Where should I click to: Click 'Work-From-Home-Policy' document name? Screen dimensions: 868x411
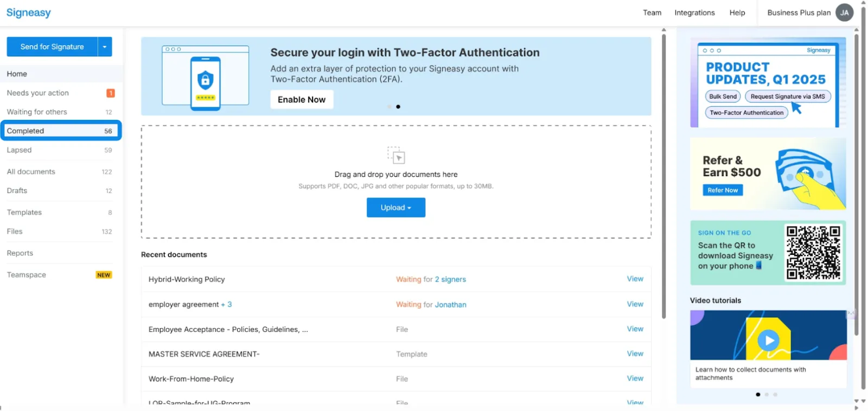[191, 379]
